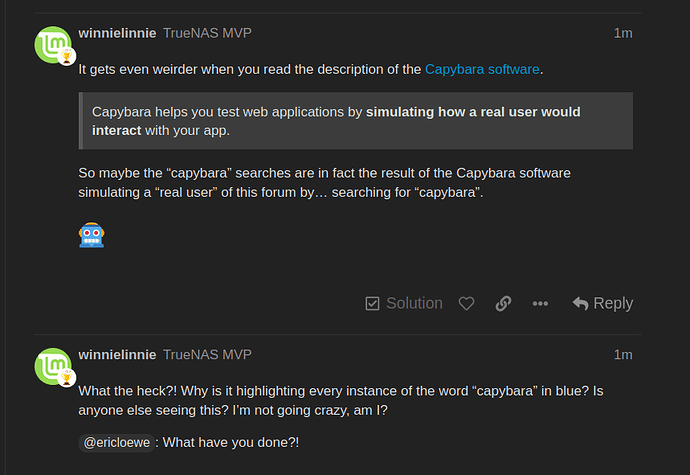Image resolution: width=690 pixels, height=475 pixels.
Task: Click the quoted Capybara description block
Action: (356, 121)
